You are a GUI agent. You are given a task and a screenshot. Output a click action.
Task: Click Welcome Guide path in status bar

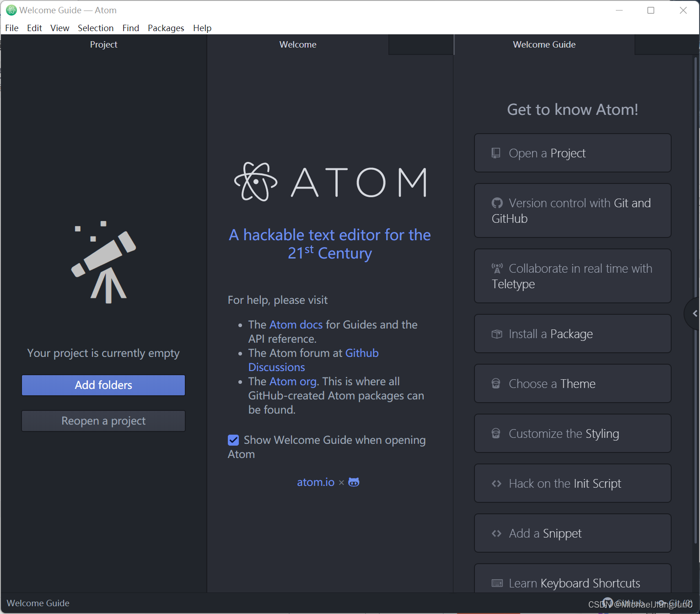pos(38,603)
